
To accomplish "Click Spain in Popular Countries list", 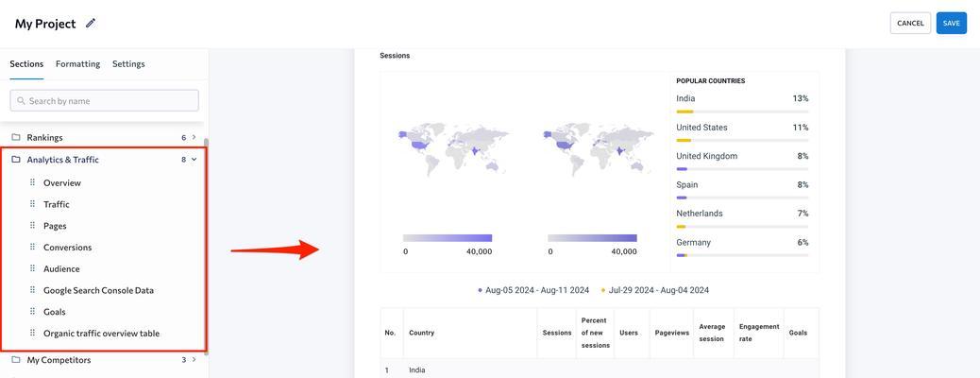I will tap(687, 184).
